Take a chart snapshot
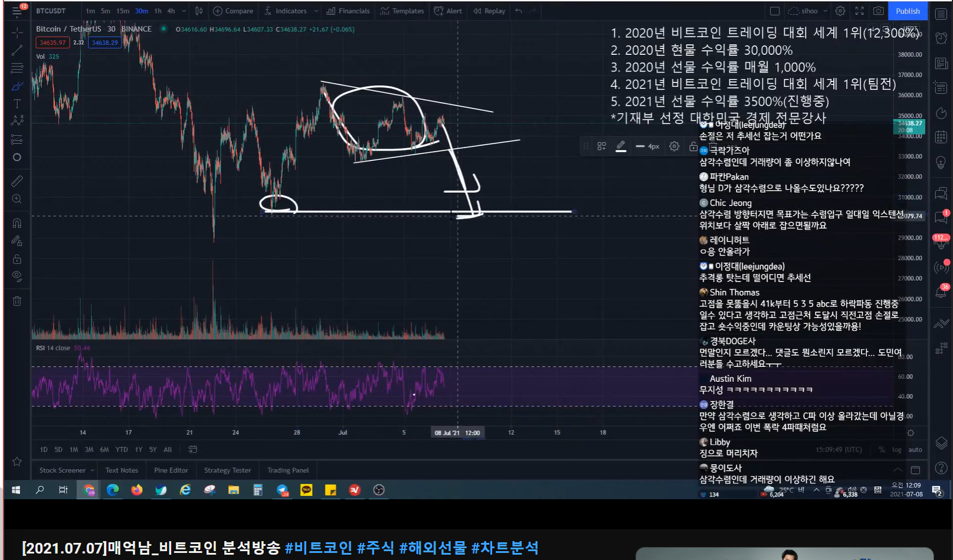The height and width of the screenshot is (560, 953). 879,11
